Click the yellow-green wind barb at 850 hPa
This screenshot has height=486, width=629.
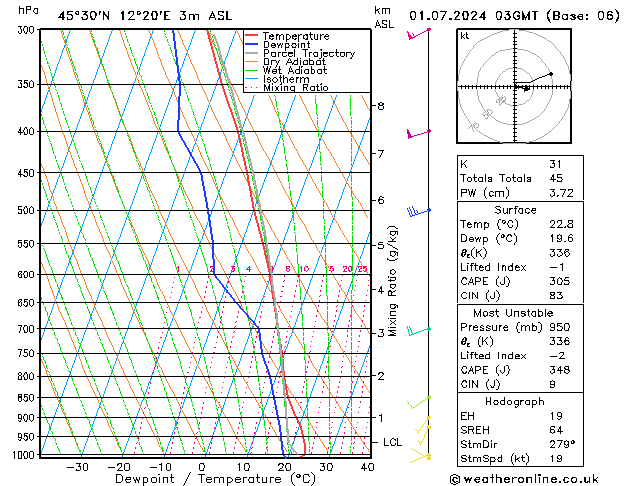pyautogui.click(x=419, y=403)
